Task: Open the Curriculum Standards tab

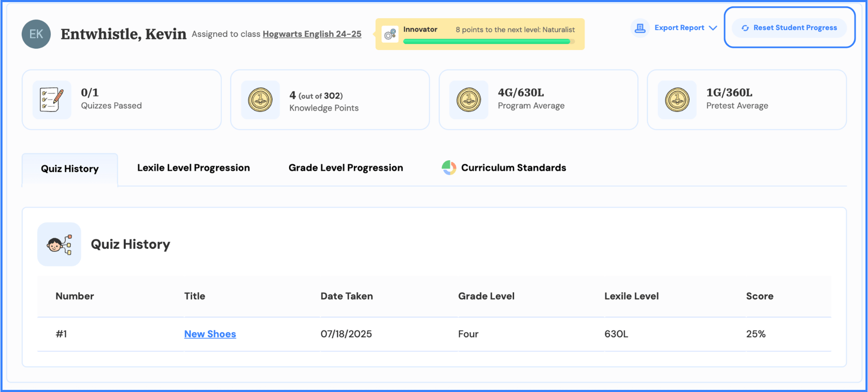Action: click(513, 167)
